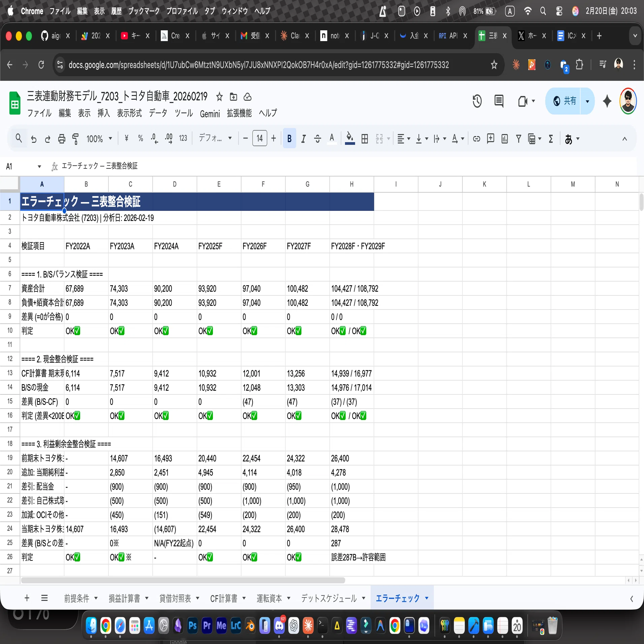Screen dimensions: 644x644
Task: Open the number format 123 menu
Action: tap(183, 138)
